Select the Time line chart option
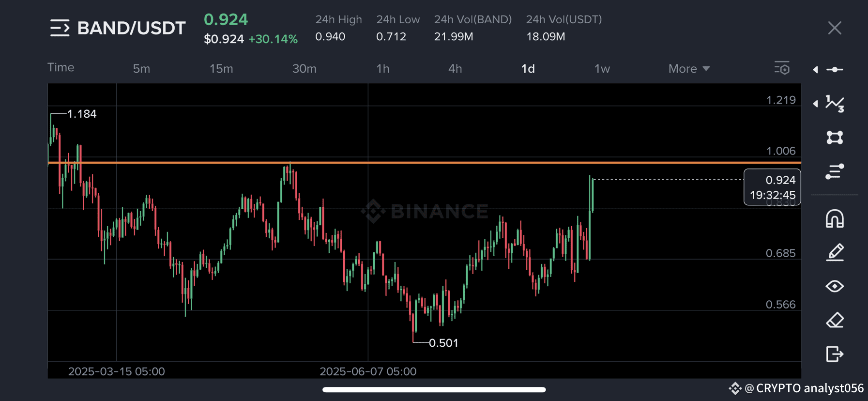The width and height of the screenshot is (868, 401). point(61,67)
